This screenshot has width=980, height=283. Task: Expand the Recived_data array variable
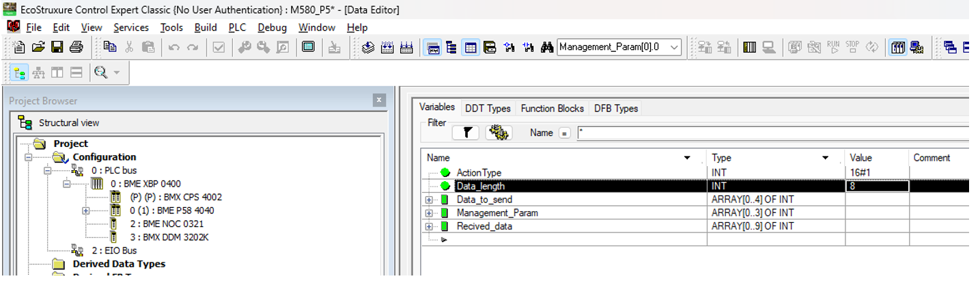tap(429, 226)
